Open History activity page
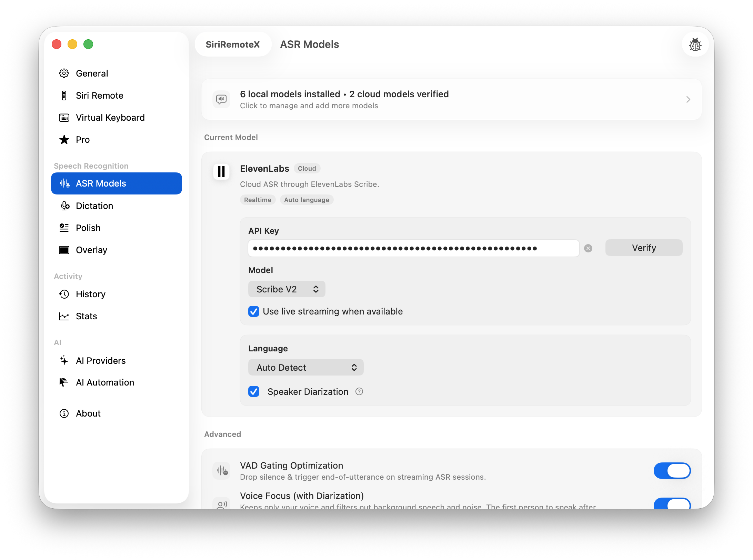 (117, 294)
